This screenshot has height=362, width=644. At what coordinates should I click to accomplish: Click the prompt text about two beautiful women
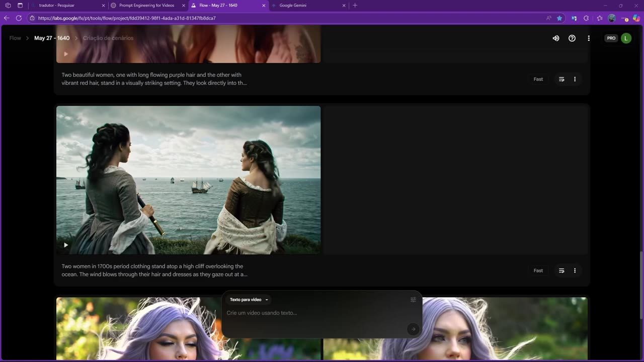154,79
